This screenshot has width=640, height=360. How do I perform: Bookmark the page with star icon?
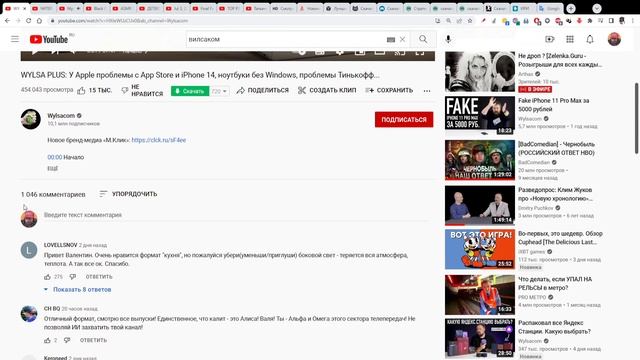point(470,20)
